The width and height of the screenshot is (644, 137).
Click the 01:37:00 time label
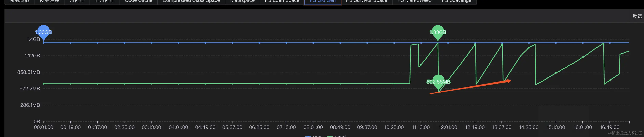point(98,127)
